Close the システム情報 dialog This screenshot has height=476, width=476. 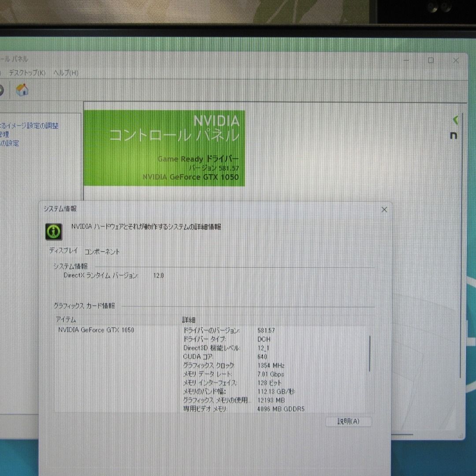(x=383, y=210)
